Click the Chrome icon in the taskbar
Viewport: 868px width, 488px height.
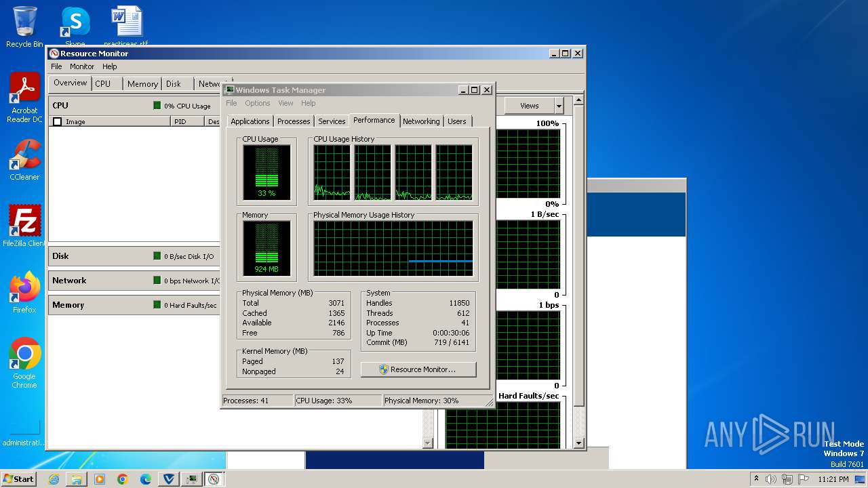[123, 479]
